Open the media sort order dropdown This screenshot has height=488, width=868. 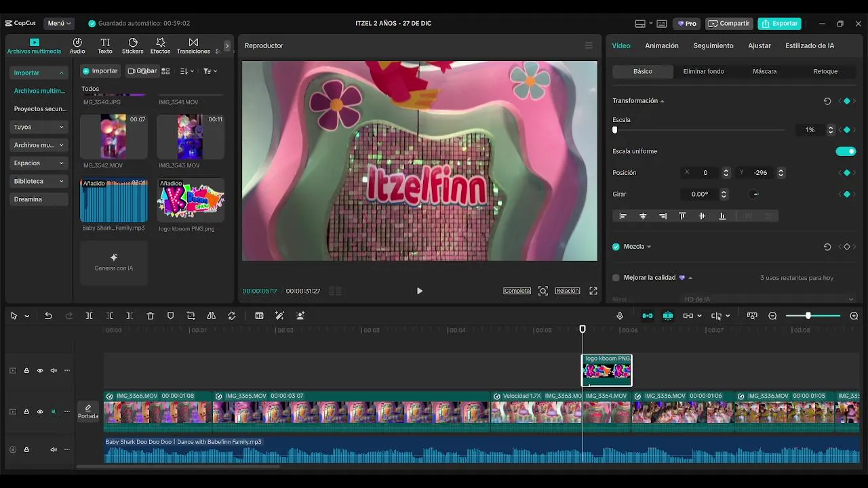point(187,71)
